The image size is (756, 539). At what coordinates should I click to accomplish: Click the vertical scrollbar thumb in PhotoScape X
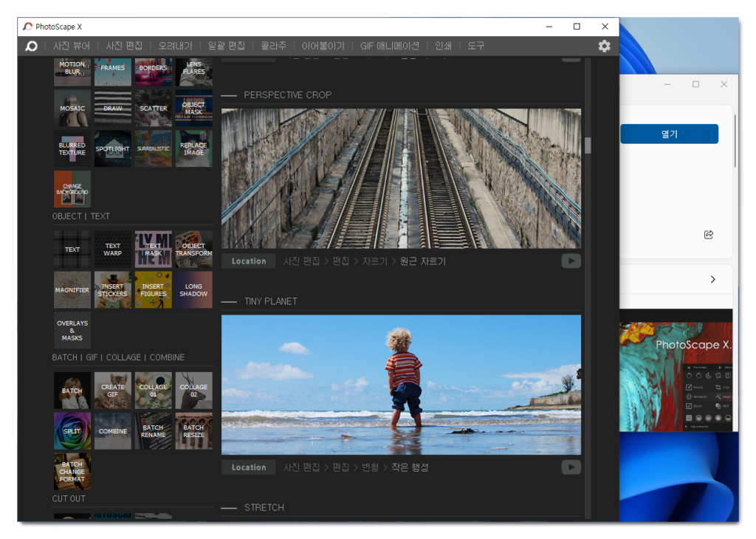coord(588,145)
